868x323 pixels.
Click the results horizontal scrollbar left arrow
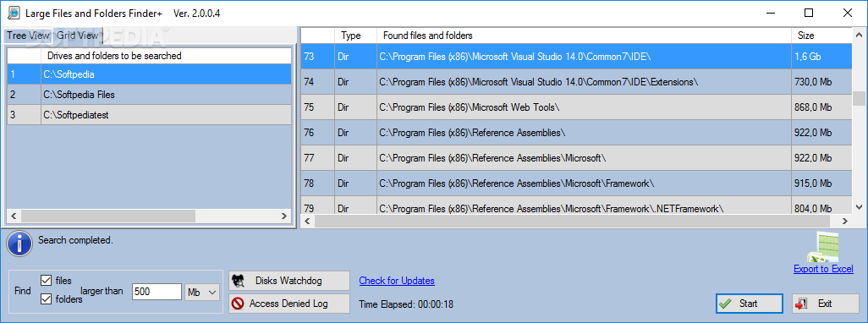(308, 222)
